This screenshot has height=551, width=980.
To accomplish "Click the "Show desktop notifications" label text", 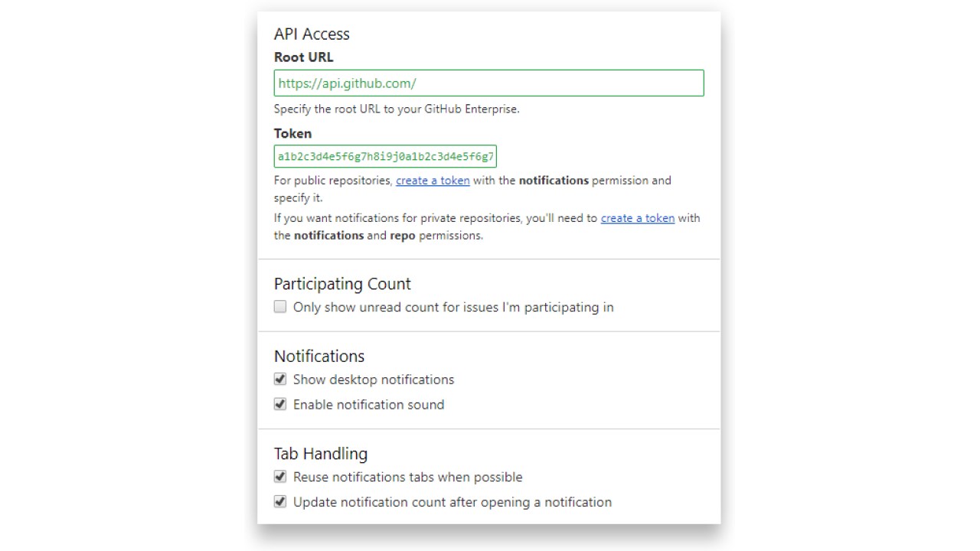I will point(374,380).
